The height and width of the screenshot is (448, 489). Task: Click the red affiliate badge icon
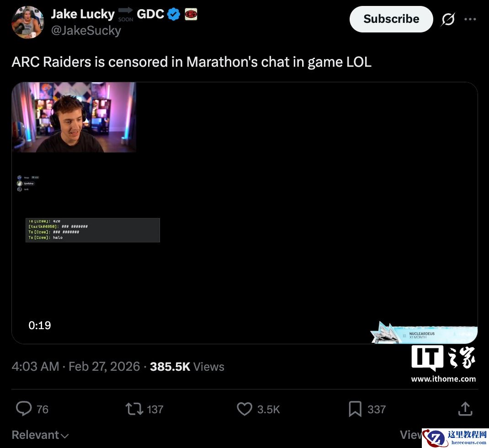point(191,14)
